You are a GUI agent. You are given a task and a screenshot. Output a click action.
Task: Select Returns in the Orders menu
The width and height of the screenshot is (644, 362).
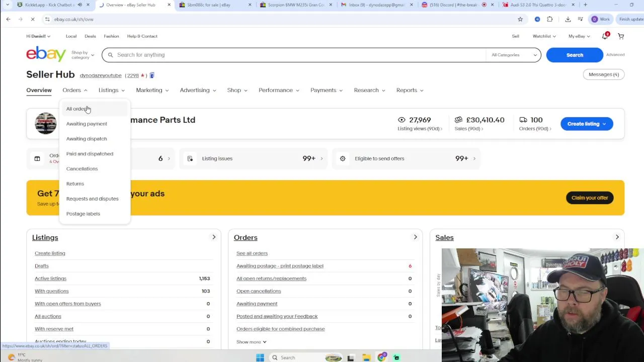75,184
